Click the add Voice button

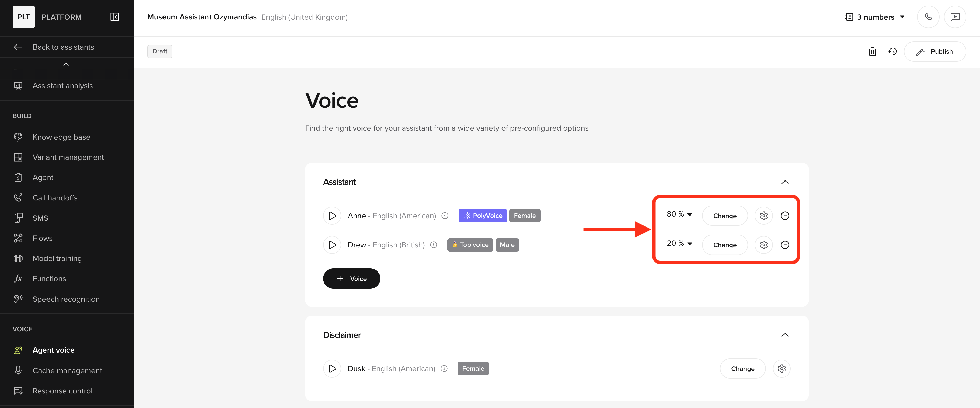tap(351, 279)
